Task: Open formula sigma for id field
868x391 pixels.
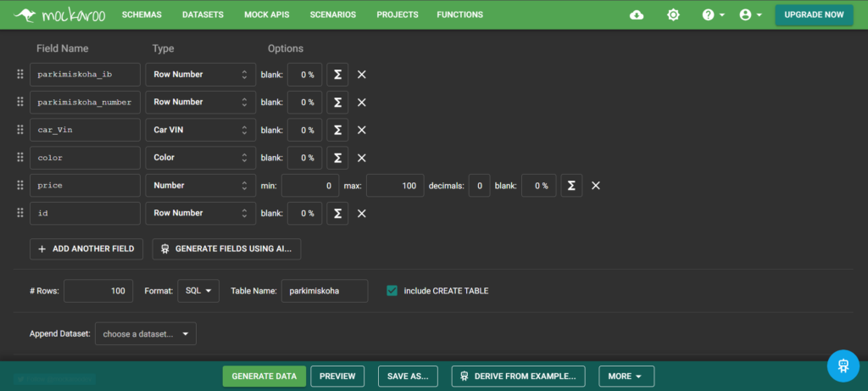Action: coord(337,213)
